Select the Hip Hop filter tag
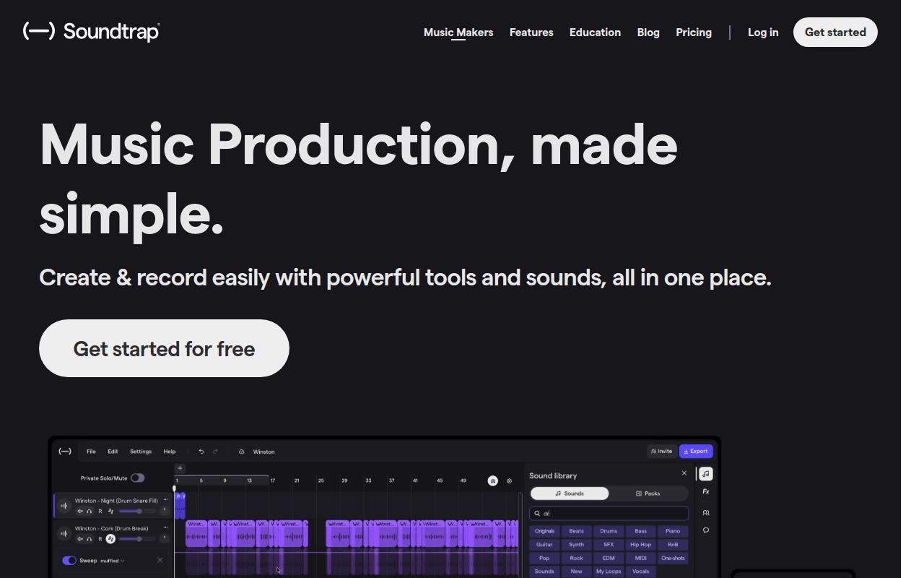The width and height of the screenshot is (924, 578). coord(640,545)
